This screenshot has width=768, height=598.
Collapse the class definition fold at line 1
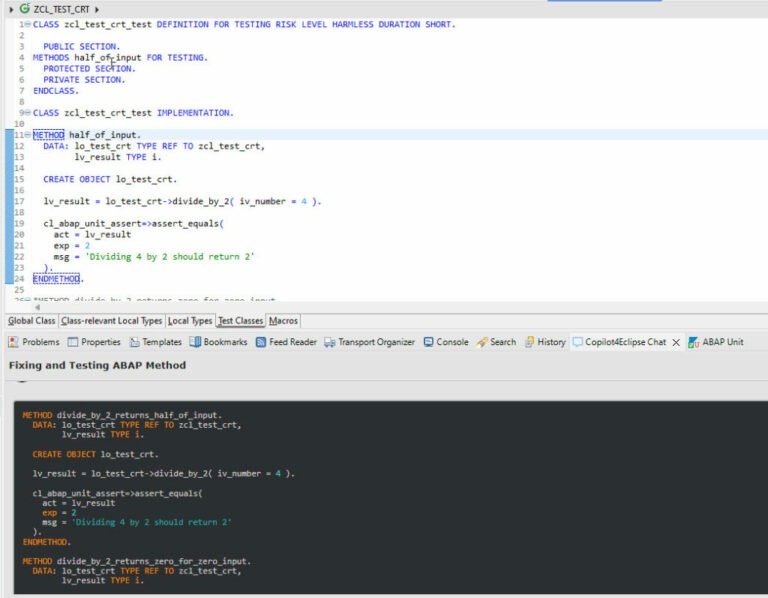point(28,24)
